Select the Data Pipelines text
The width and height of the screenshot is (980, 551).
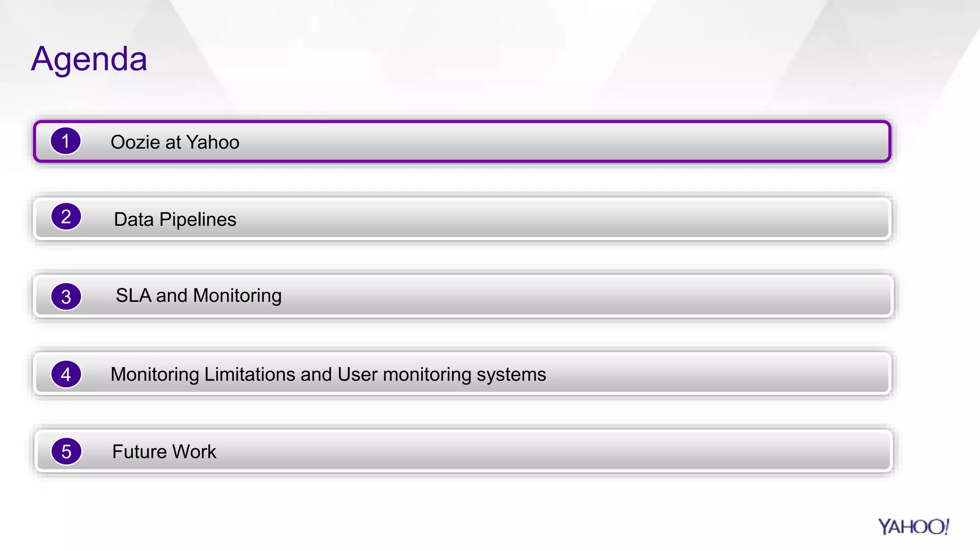click(x=175, y=220)
